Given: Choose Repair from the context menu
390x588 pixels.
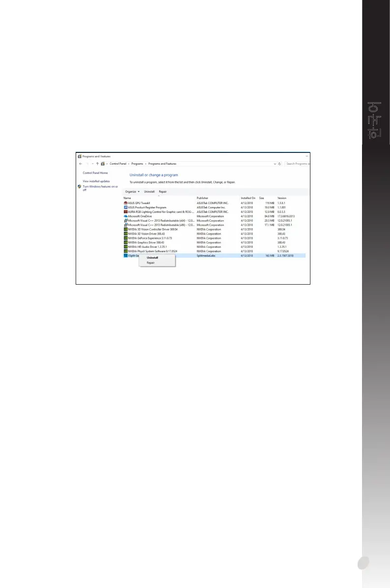Looking at the screenshot, I should tap(157, 263).
